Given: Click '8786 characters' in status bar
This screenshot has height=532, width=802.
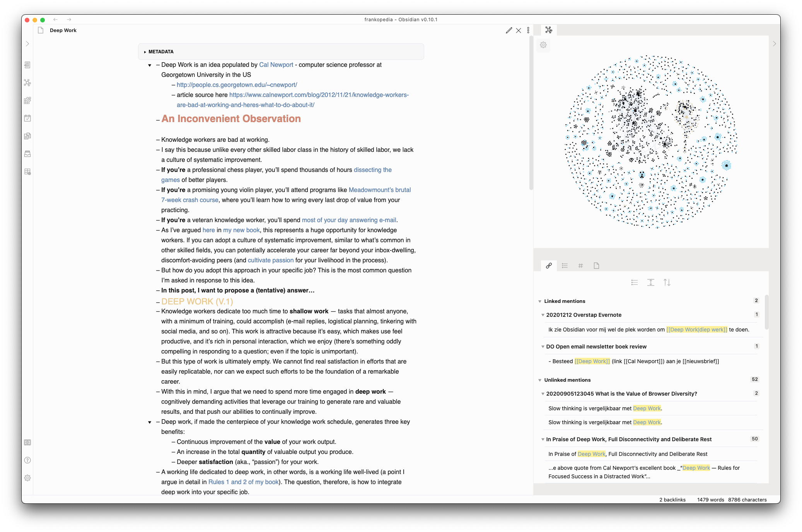Looking at the screenshot, I should [x=747, y=500].
